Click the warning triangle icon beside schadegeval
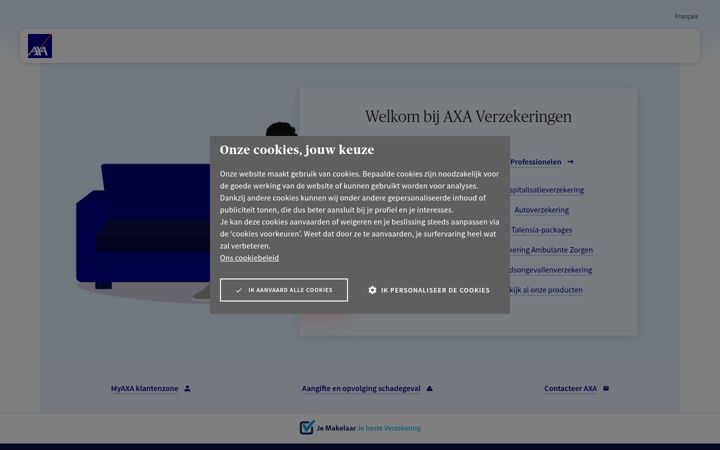The image size is (720, 450). pos(430,388)
